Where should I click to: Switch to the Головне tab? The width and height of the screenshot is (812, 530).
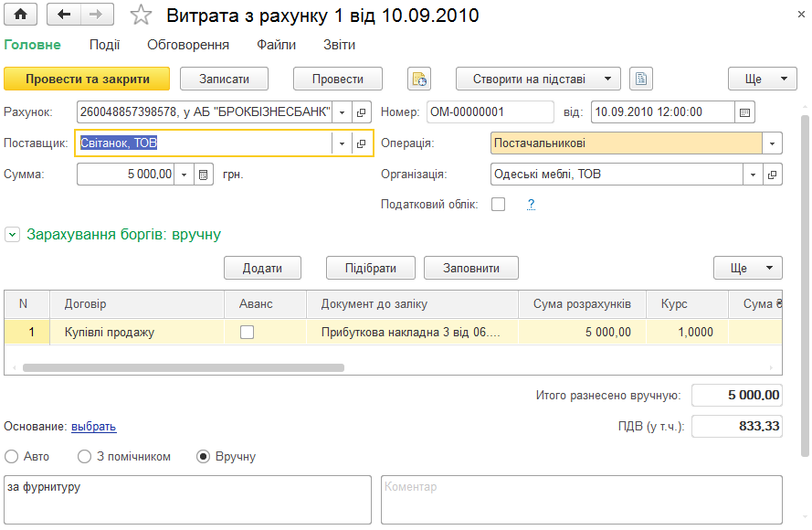coord(32,45)
